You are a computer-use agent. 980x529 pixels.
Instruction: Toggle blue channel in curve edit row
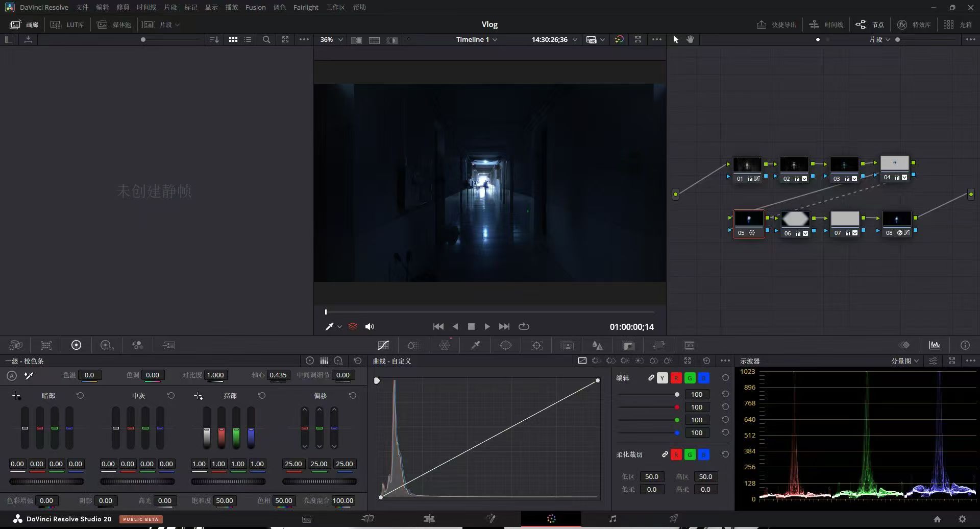(x=703, y=378)
